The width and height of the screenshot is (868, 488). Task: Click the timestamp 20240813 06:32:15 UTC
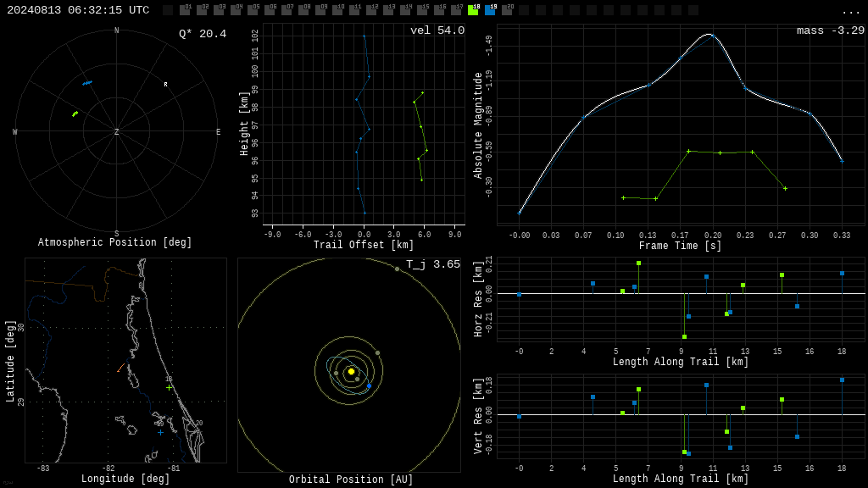[x=78, y=10]
